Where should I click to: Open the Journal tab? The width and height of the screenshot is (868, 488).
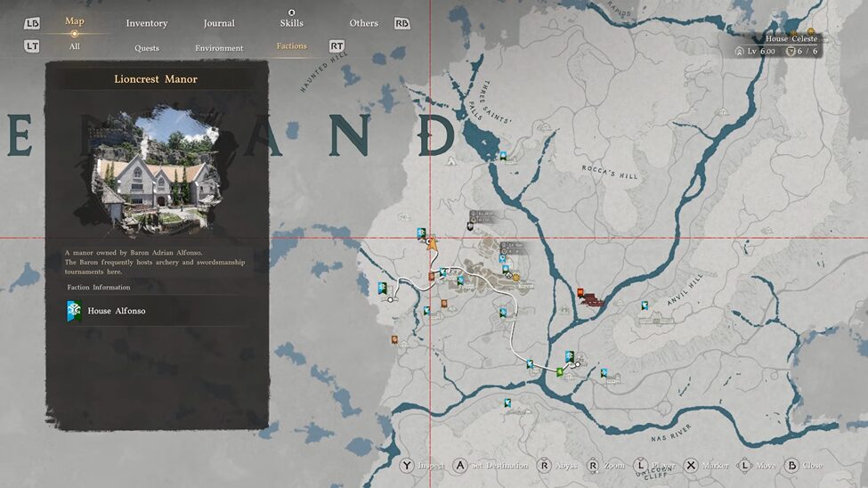(x=219, y=23)
